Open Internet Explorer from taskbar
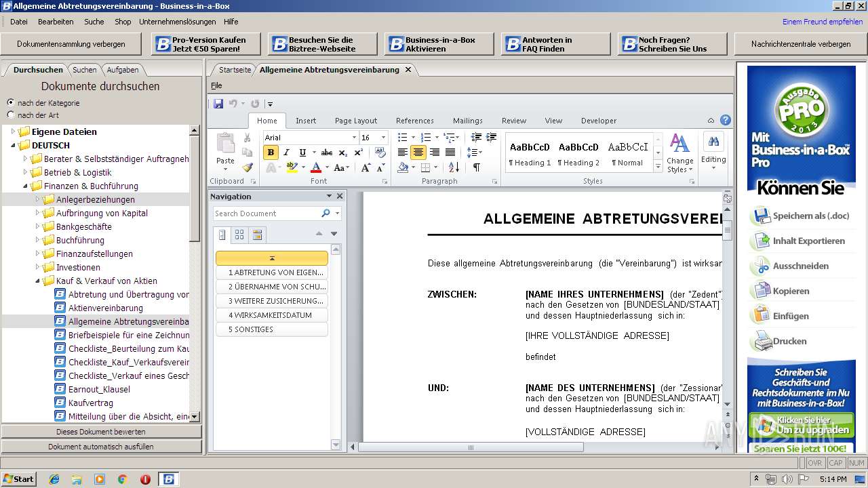The image size is (868, 488). click(54, 479)
